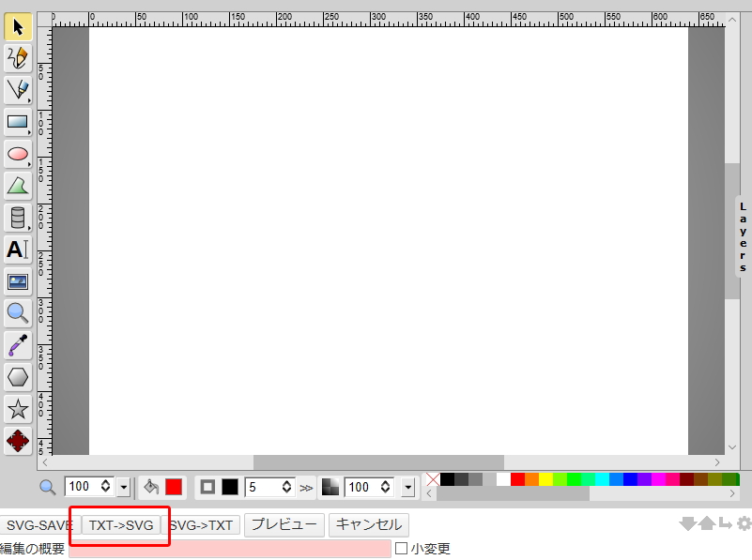Open the zoom level dropdown

click(x=123, y=487)
